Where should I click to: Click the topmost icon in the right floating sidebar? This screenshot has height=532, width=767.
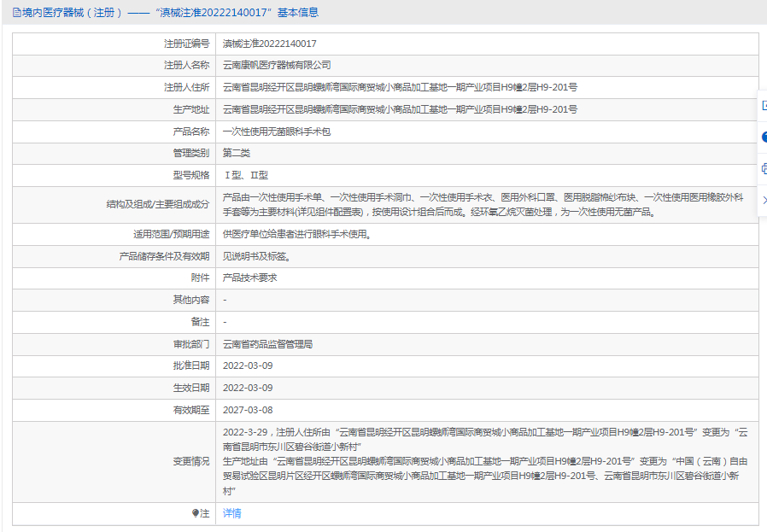point(764,105)
